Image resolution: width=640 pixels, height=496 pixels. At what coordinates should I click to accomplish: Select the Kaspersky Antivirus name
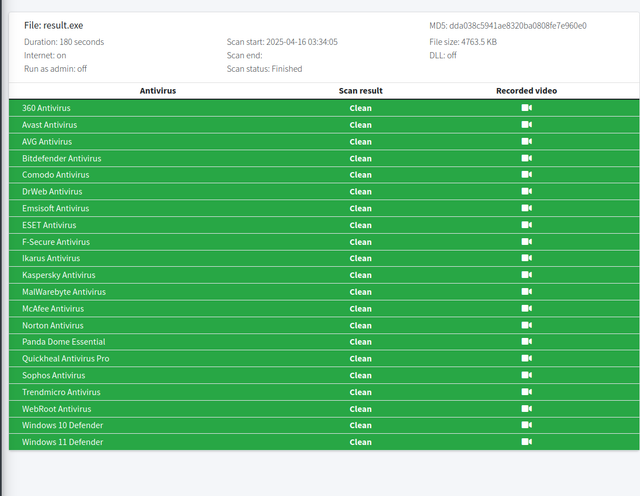coord(59,275)
